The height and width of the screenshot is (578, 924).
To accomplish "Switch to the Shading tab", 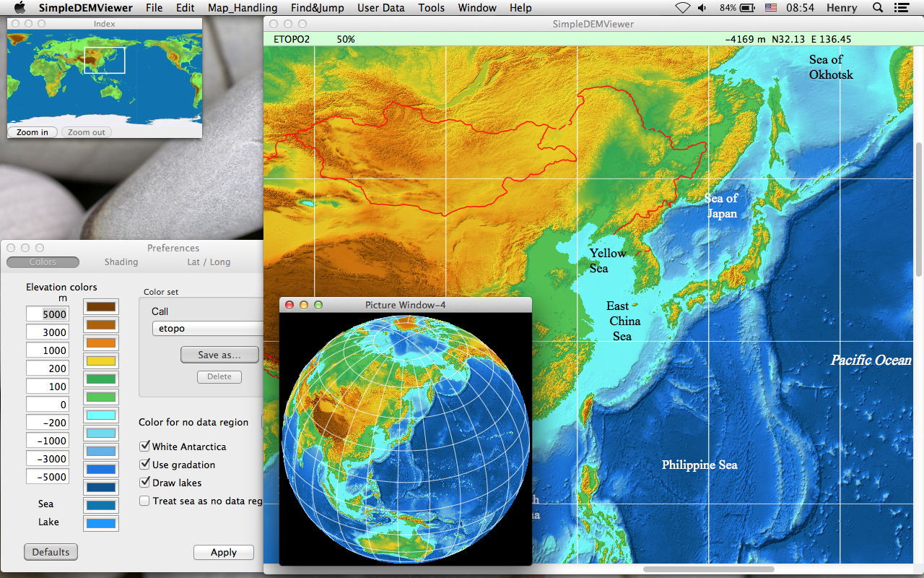I will [x=121, y=262].
